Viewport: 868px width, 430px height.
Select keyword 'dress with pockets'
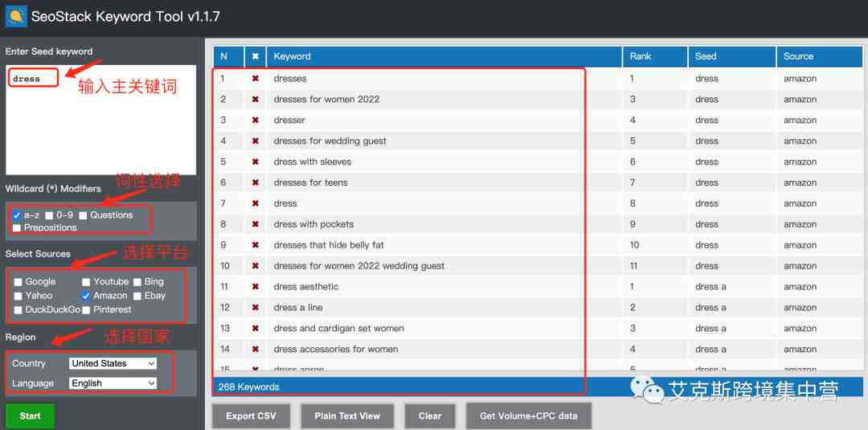click(x=313, y=224)
